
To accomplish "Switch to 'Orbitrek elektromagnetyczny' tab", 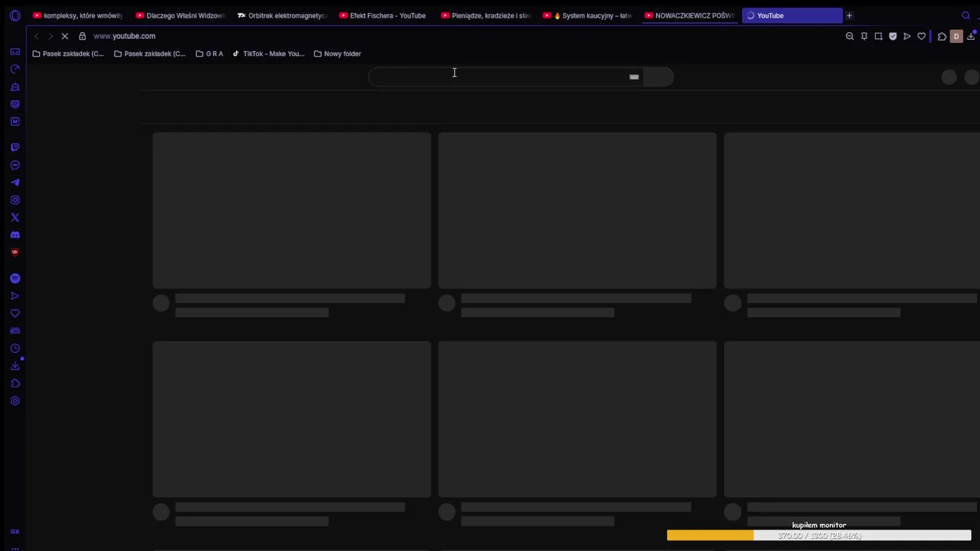I will point(282,15).
